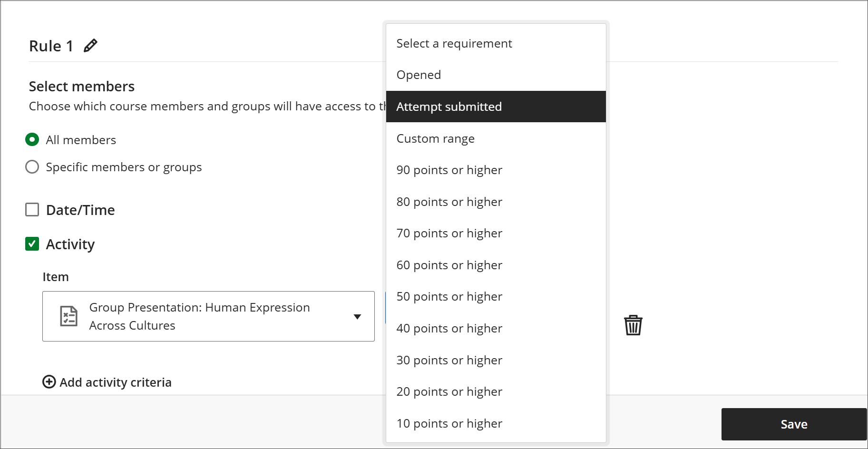Click the assignment document icon in the Item field
Viewport: 868px width, 449px height.
[x=68, y=316]
